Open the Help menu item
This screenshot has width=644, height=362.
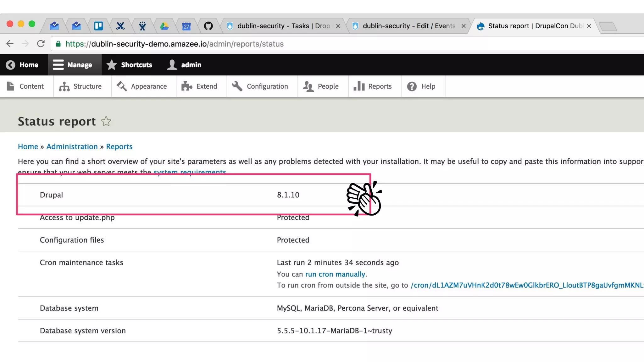click(421, 86)
